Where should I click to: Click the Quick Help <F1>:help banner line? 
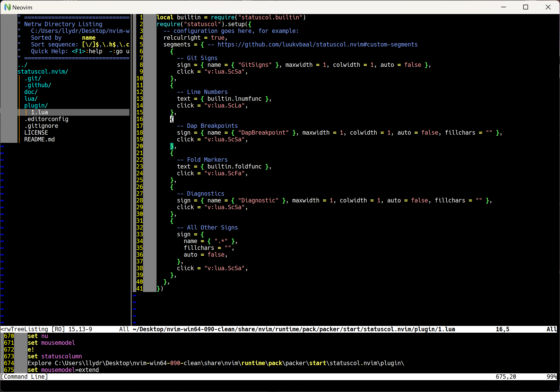[73, 51]
